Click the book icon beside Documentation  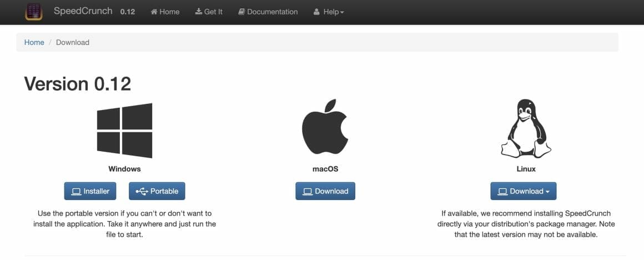click(241, 12)
